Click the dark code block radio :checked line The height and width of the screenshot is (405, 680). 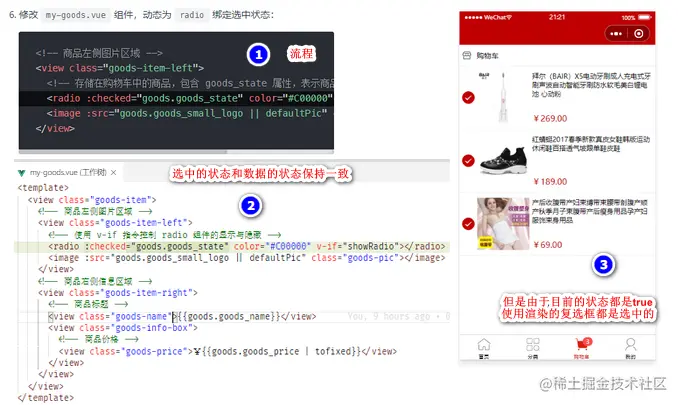pyautogui.click(x=190, y=98)
